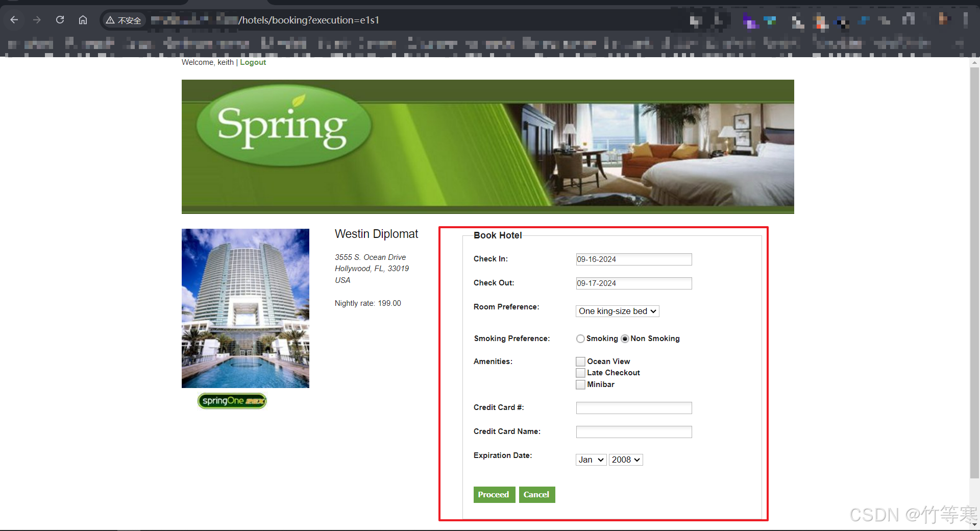This screenshot has width=980, height=531.
Task: Open the Room Preference dropdown
Action: pos(617,311)
